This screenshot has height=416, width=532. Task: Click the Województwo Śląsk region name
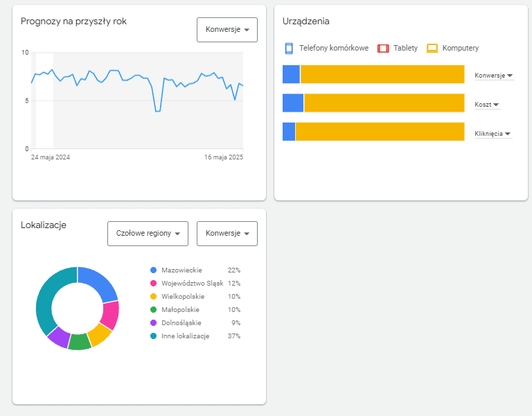point(193,283)
